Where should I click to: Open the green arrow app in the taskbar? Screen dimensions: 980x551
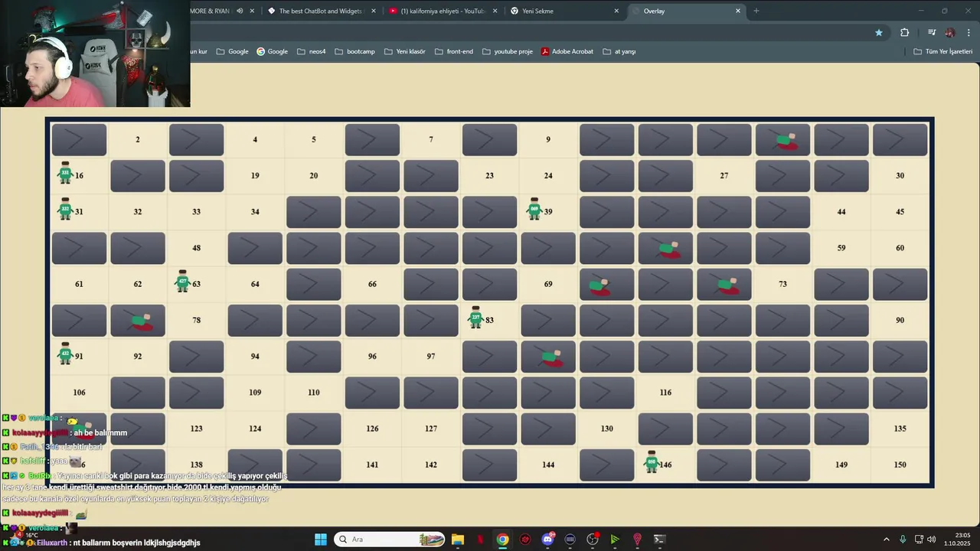point(615,540)
